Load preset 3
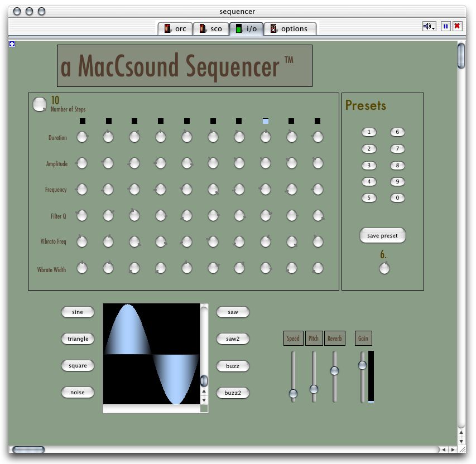Viewport: 476px width, 464px height. coord(369,166)
